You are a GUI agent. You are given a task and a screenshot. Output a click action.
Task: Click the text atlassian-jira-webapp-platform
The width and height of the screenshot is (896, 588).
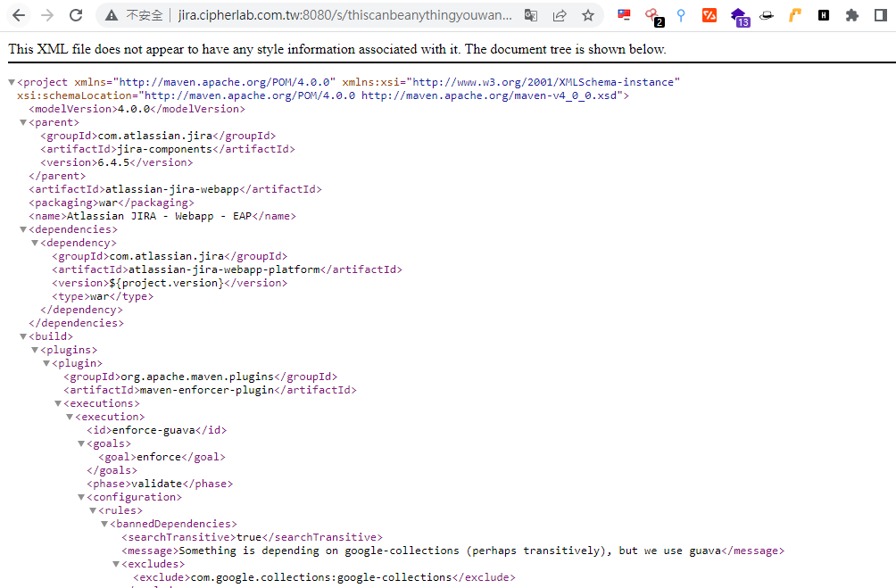click(x=224, y=269)
